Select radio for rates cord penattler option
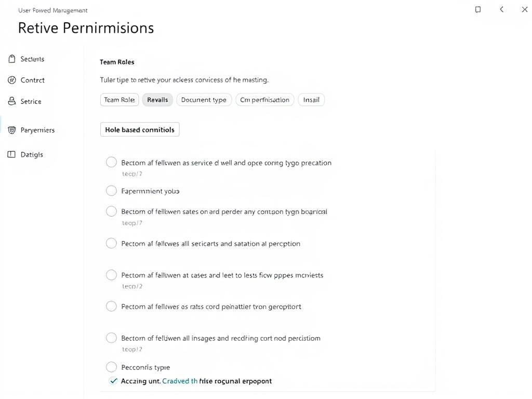Image resolution: width=532 pixels, height=399 pixels. point(111,307)
